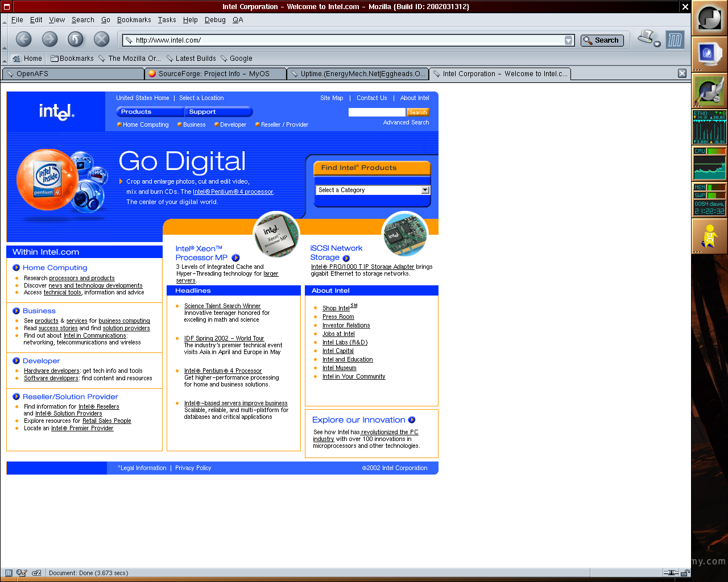Reload the current page

click(x=76, y=39)
